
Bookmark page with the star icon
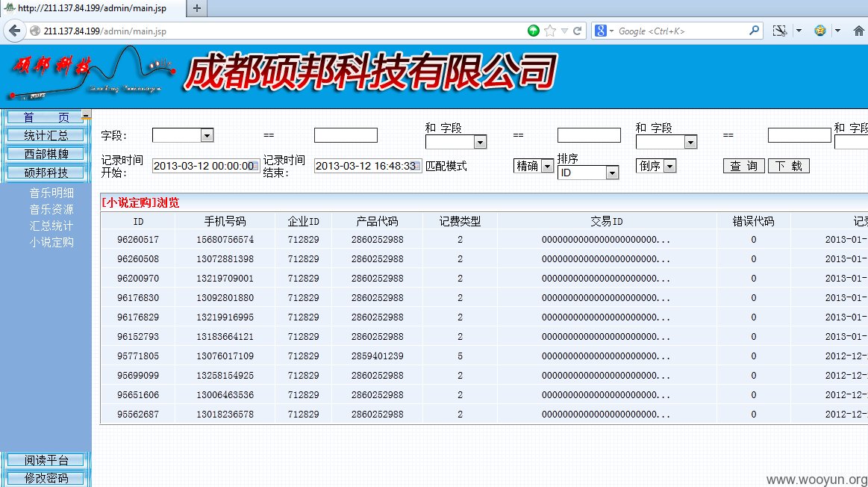tap(550, 31)
